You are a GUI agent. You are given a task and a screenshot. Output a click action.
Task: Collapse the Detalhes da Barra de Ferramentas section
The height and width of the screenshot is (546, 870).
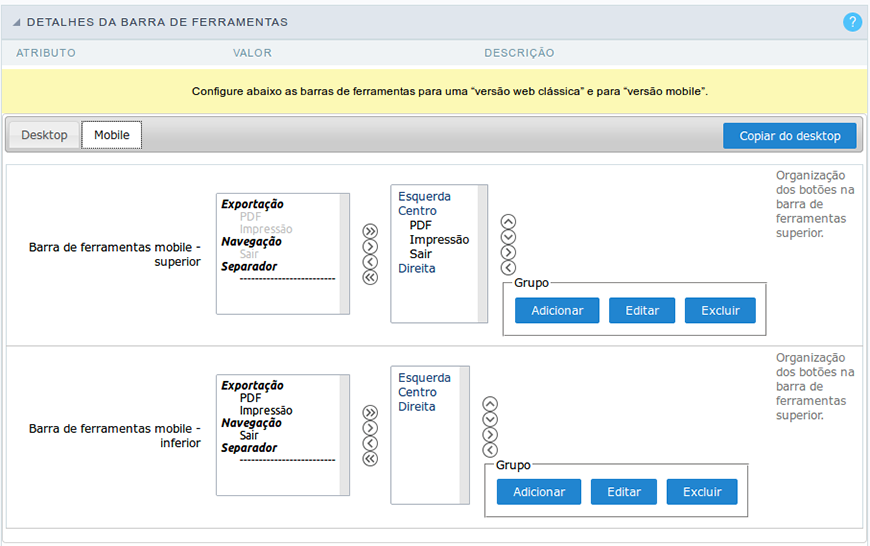coord(17,23)
